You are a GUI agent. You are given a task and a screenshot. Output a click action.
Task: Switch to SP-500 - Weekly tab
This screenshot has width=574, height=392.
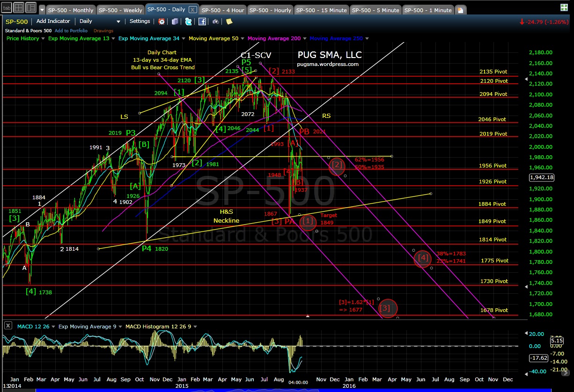click(x=121, y=10)
